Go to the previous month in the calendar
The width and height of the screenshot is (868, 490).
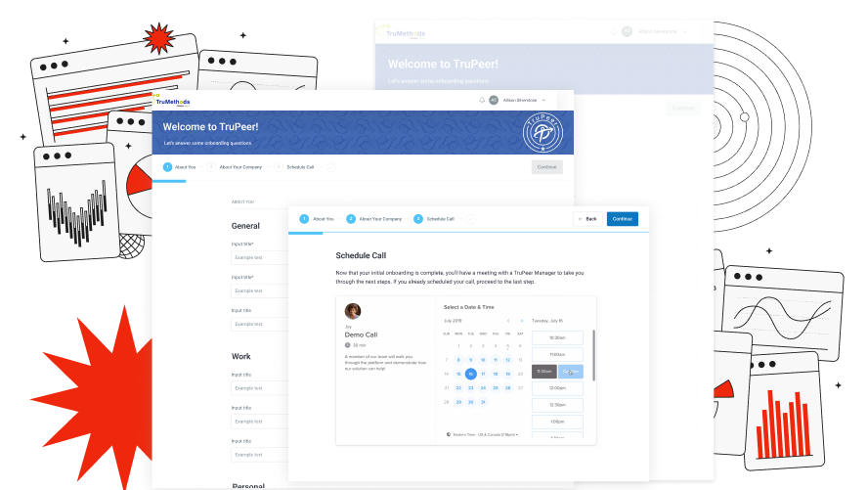point(508,321)
